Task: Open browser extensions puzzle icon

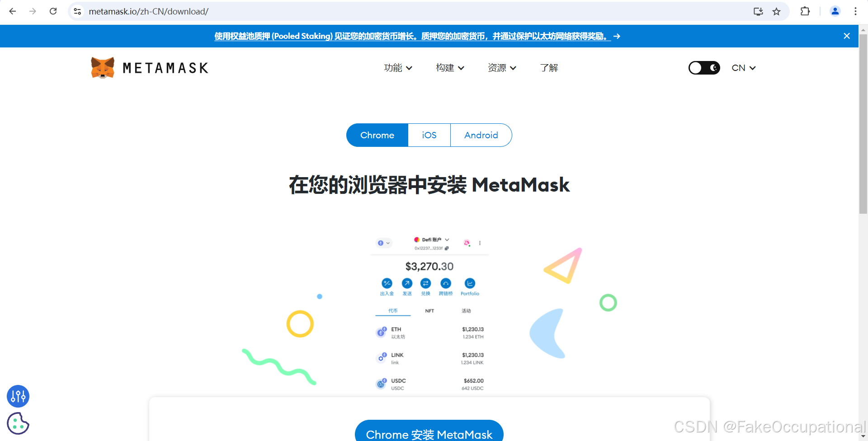Action: [x=805, y=11]
